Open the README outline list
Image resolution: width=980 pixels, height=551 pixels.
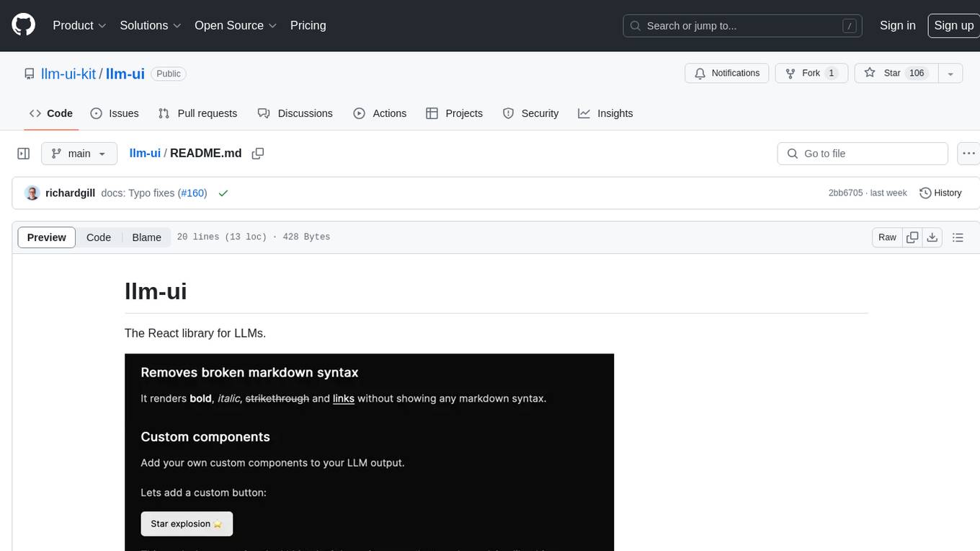(958, 237)
